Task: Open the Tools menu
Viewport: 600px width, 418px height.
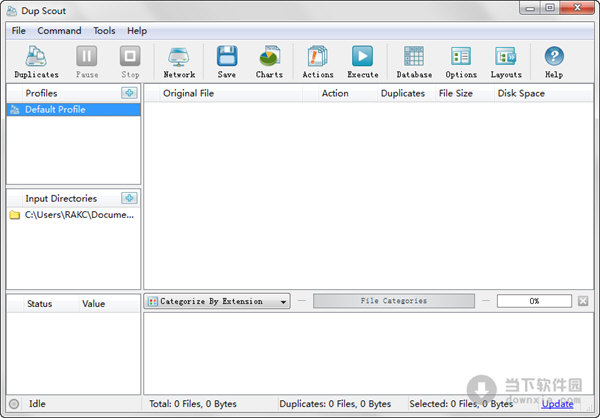Action: [104, 31]
